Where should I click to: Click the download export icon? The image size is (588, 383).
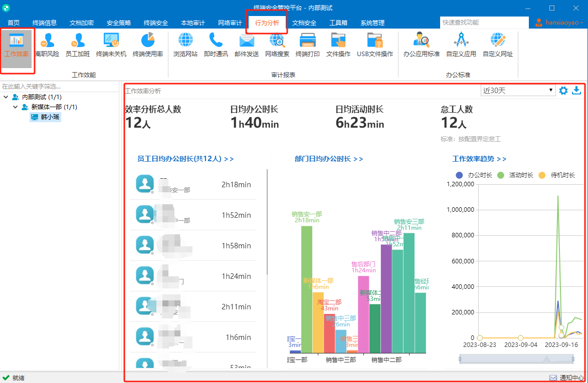(x=576, y=90)
